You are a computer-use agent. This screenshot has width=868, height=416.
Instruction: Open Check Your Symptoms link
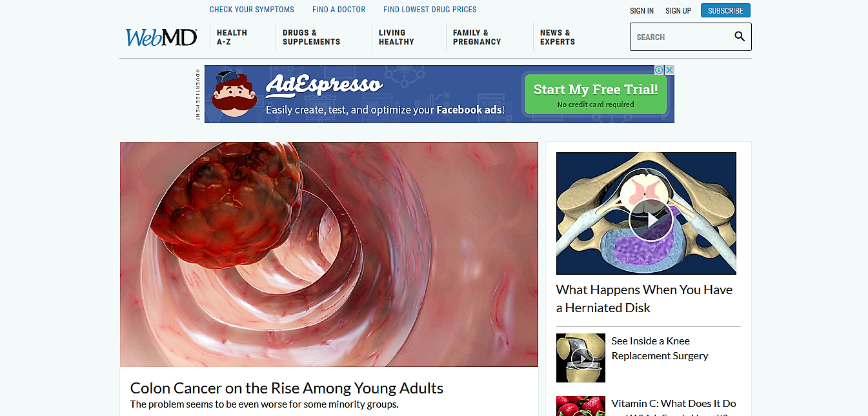click(x=252, y=10)
